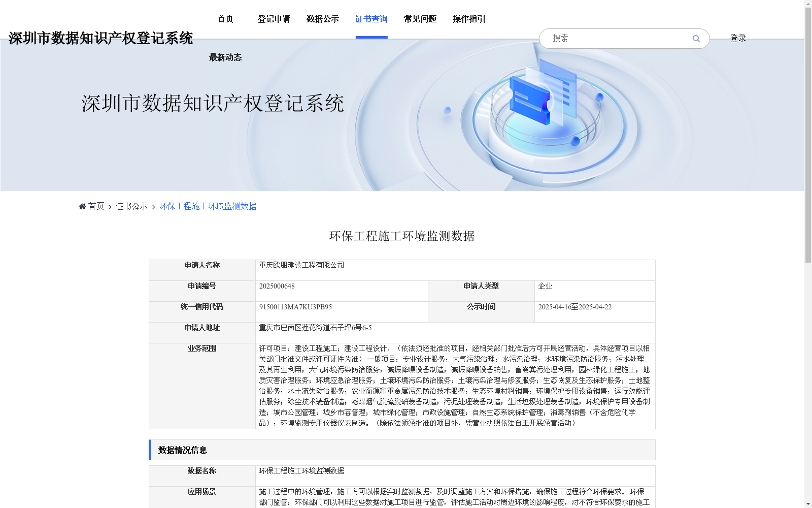Click the vertical scrollbar thumb

pos(808,135)
